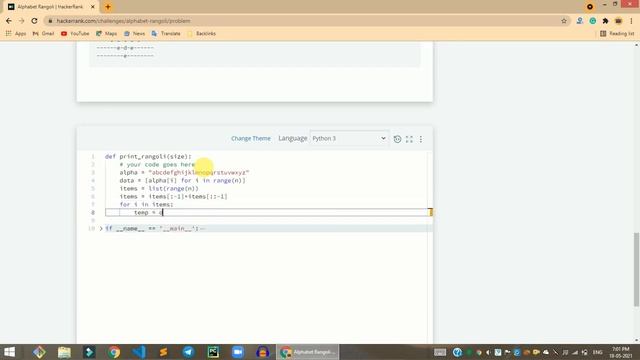Screen dimensions: 640x360
Task: Open the Translate bookmark
Action: point(166,33)
